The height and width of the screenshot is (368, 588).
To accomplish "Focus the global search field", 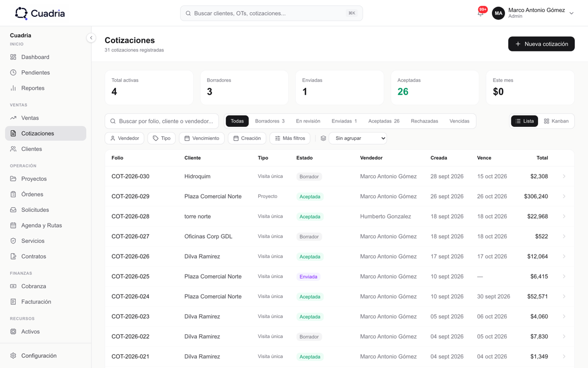I will click(x=271, y=13).
